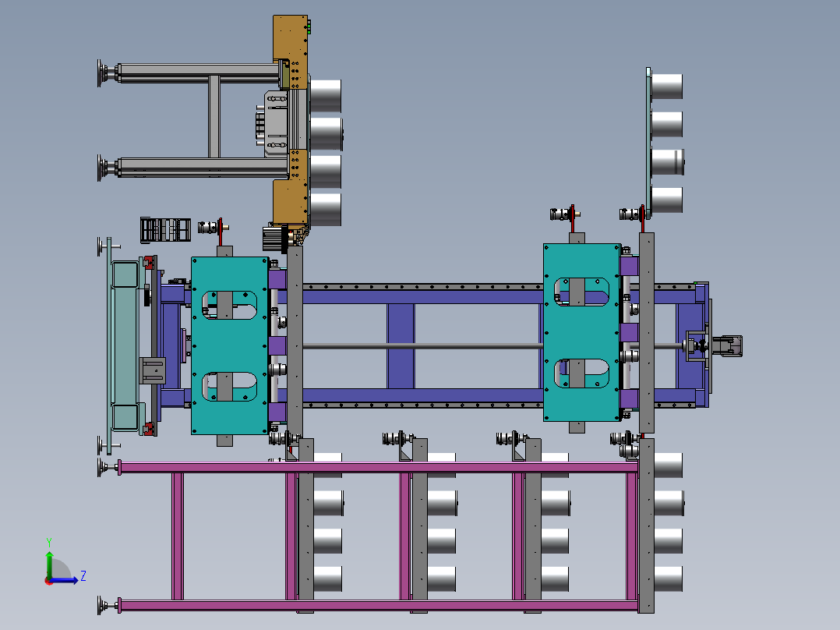Select the right teal slotted plate
This screenshot has width=840, height=630.
pos(582,332)
